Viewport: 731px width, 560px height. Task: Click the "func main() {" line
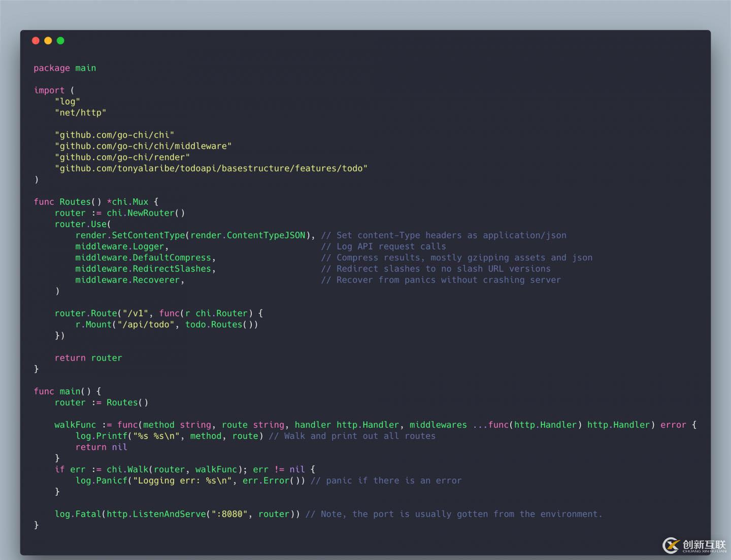(x=68, y=392)
